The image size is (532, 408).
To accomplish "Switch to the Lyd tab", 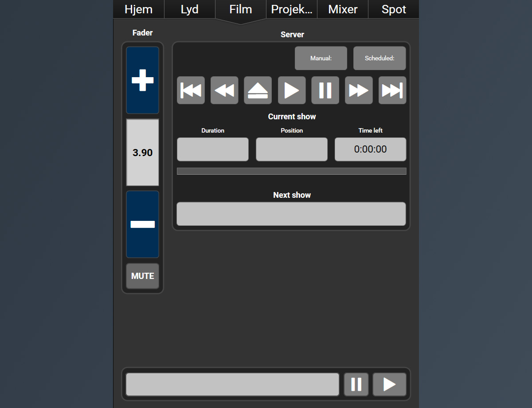I will (190, 9).
